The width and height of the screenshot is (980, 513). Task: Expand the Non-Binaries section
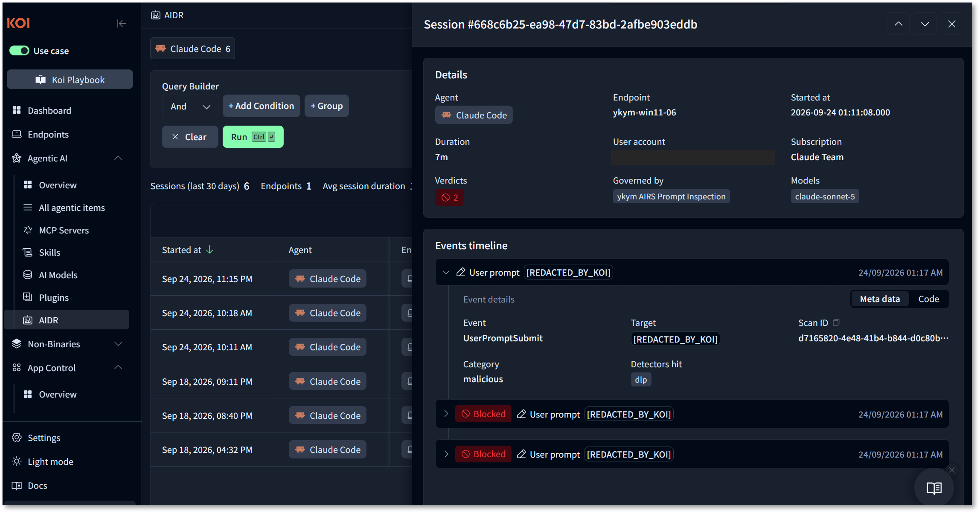[118, 344]
